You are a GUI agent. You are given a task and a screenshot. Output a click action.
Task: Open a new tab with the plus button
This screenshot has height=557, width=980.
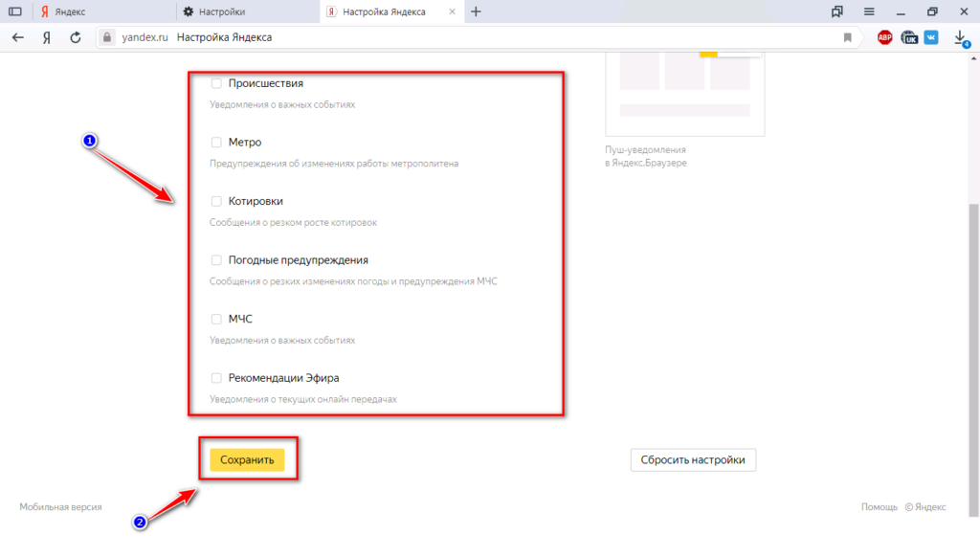coord(477,11)
